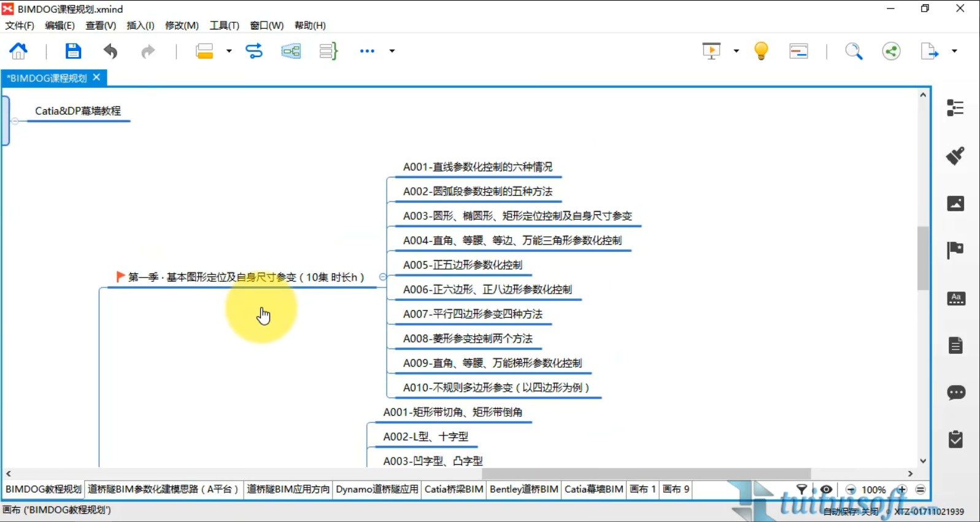The image size is (980, 522).
Task: Open the 窗口(W) menu
Action: pyautogui.click(x=267, y=25)
